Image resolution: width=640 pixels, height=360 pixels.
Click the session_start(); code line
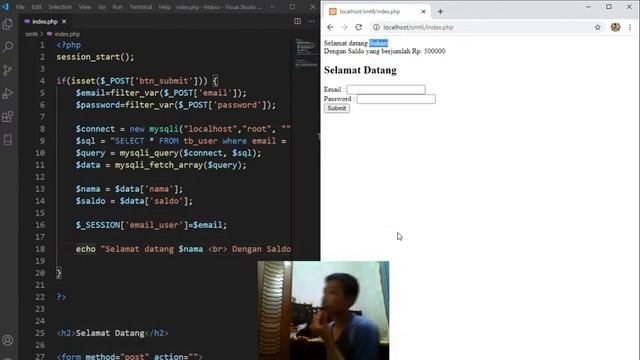[95, 57]
